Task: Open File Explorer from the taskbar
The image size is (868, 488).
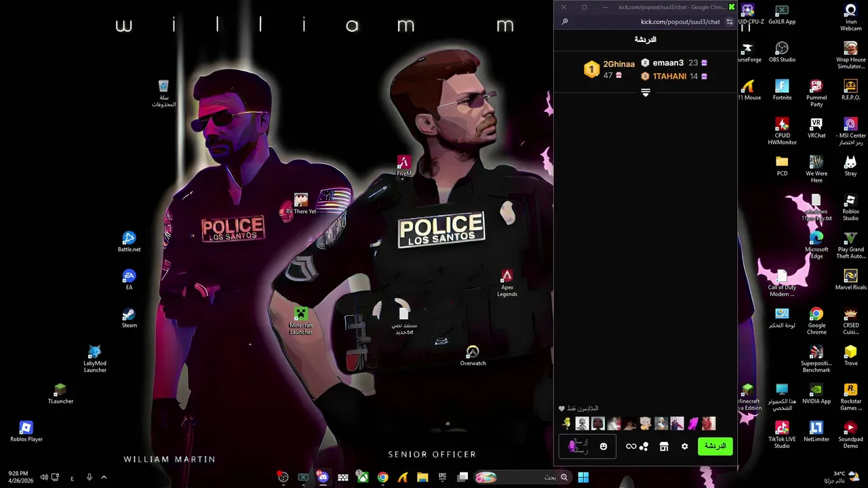Action: [422, 477]
